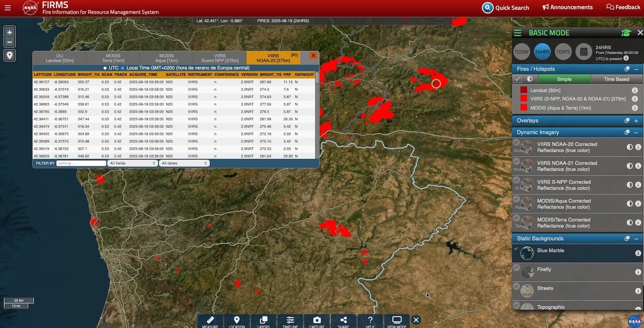
Task: Open the Layers tool
Action: tap(264, 322)
